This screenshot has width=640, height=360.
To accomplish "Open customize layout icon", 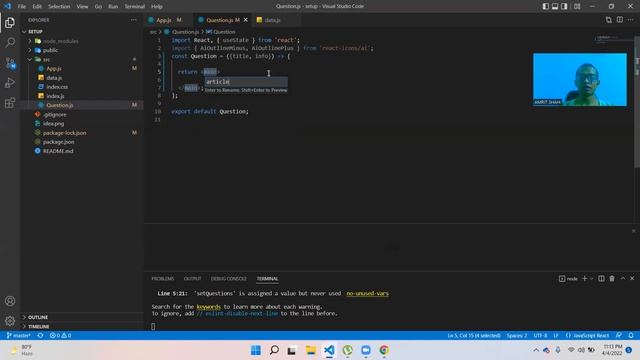I will (577, 6).
